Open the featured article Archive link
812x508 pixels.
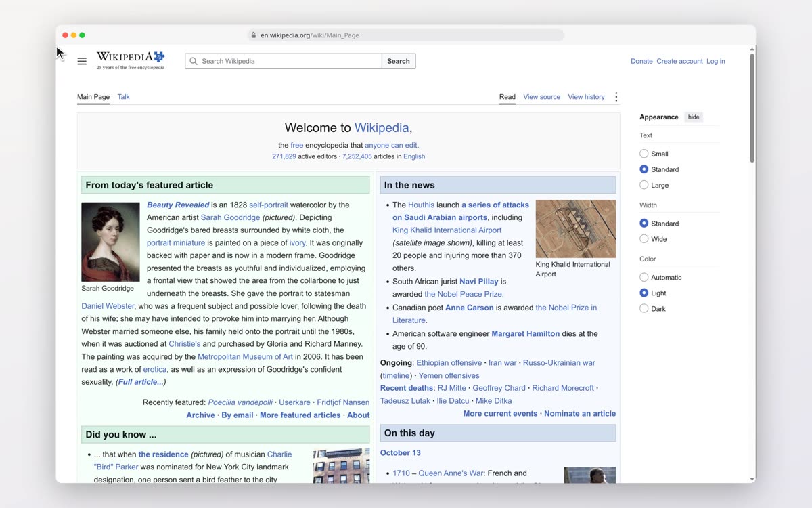click(x=200, y=415)
